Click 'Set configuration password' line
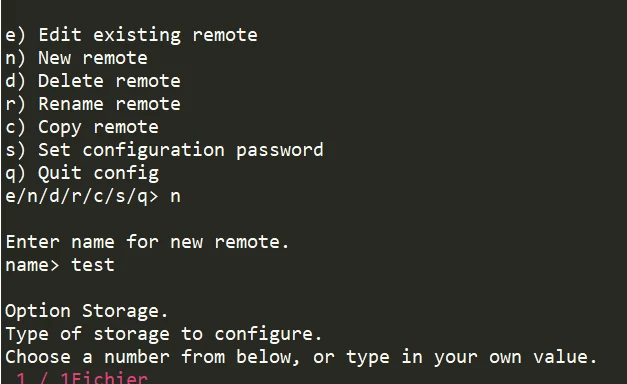The height and width of the screenshot is (384, 627). click(164, 151)
